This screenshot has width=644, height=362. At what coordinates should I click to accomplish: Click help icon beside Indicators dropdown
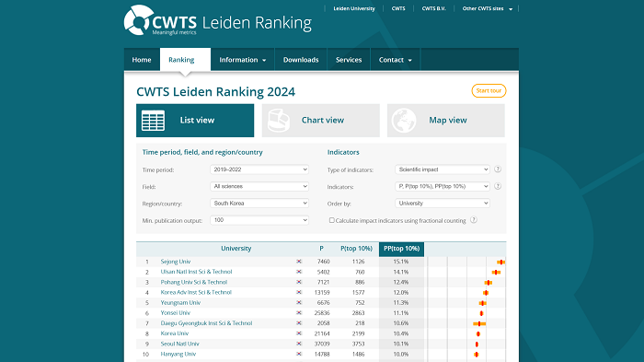click(498, 186)
